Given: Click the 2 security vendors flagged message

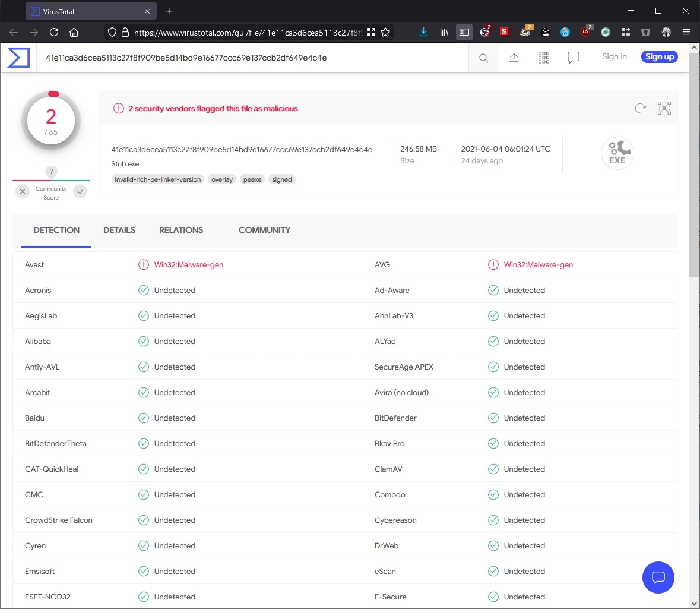Looking at the screenshot, I should pyautogui.click(x=213, y=109).
